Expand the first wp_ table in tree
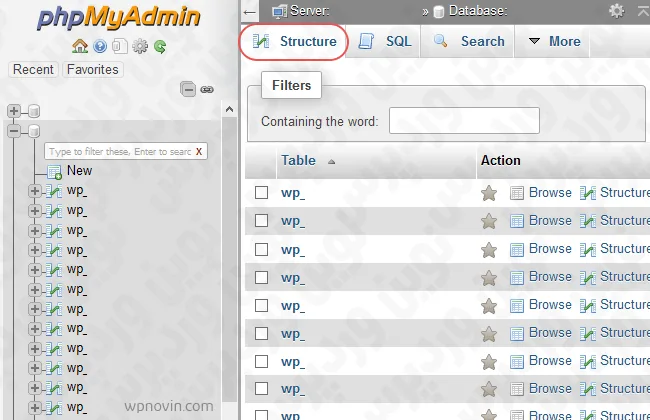Image resolution: width=650 pixels, height=420 pixels. pos(35,191)
